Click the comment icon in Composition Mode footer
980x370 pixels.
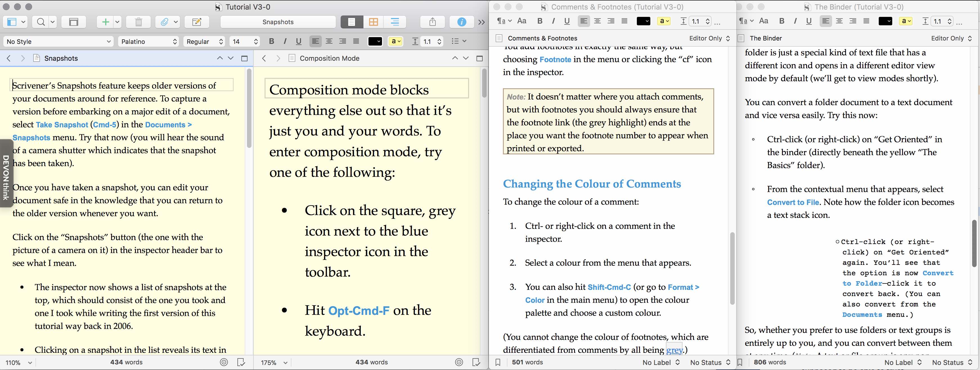tap(476, 362)
